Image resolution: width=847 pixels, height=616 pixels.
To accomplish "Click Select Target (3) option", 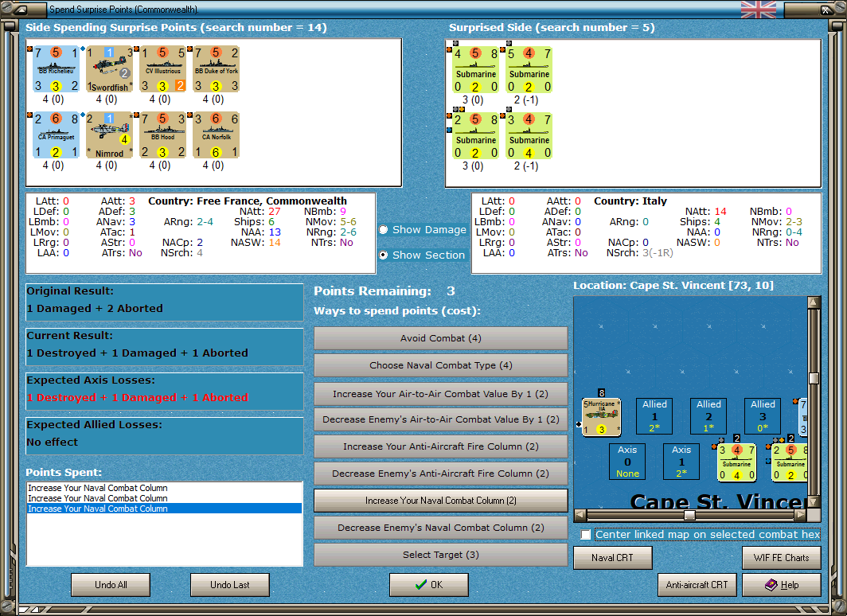I will [x=441, y=555].
